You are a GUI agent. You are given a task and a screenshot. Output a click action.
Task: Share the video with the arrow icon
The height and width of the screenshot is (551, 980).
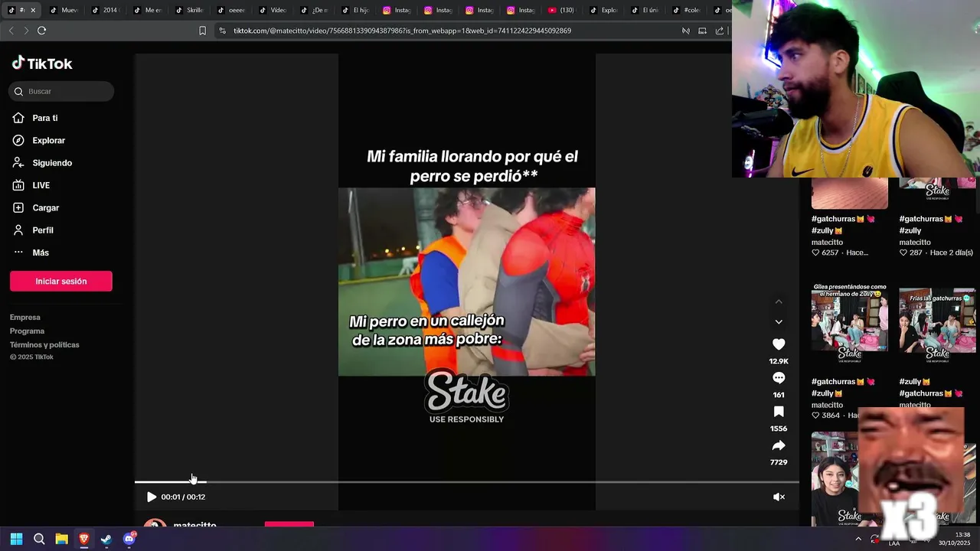pos(779,445)
